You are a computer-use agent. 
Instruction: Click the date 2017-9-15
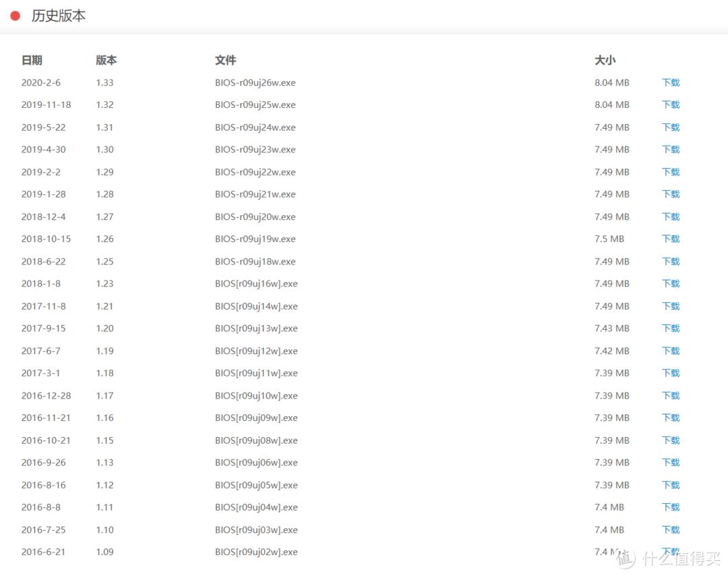(x=43, y=328)
